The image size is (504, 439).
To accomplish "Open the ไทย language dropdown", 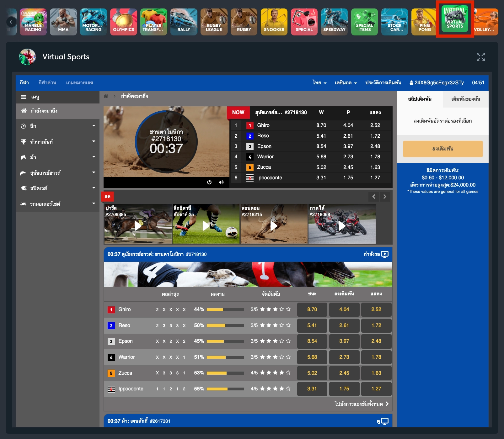I will pos(319,83).
